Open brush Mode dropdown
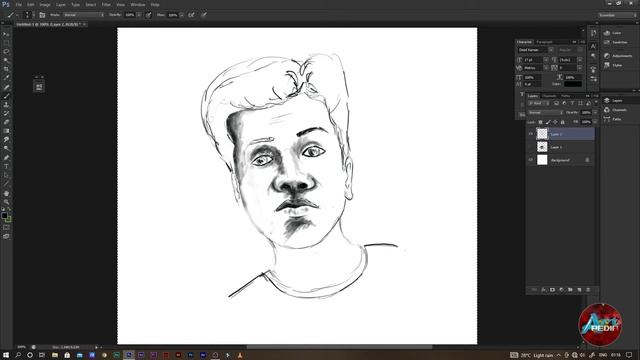The image size is (640, 360). [84, 15]
